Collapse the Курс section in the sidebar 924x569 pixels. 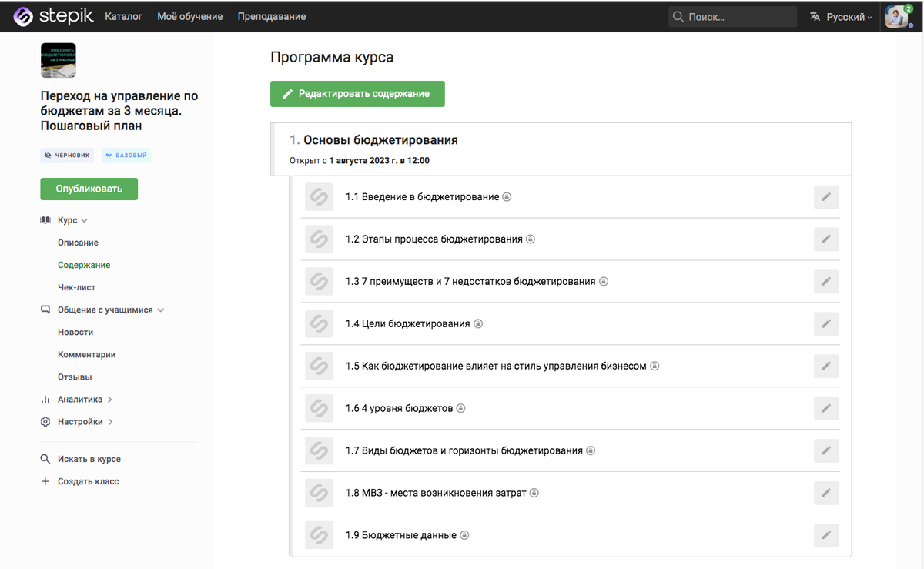click(83, 219)
